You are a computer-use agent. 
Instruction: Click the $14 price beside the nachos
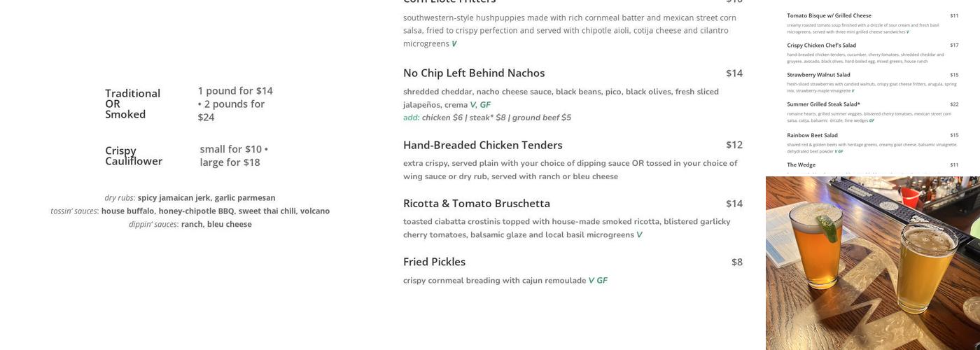tap(734, 73)
